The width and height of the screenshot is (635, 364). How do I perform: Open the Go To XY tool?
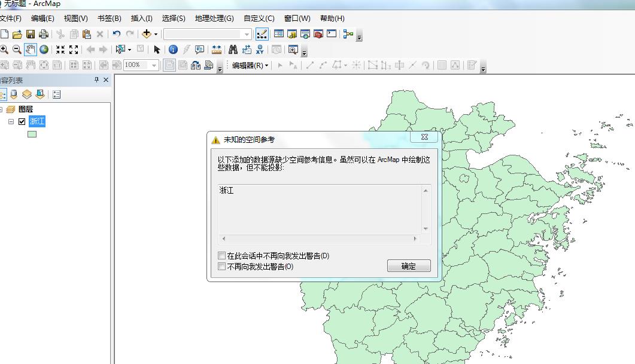click(x=260, y=50)
